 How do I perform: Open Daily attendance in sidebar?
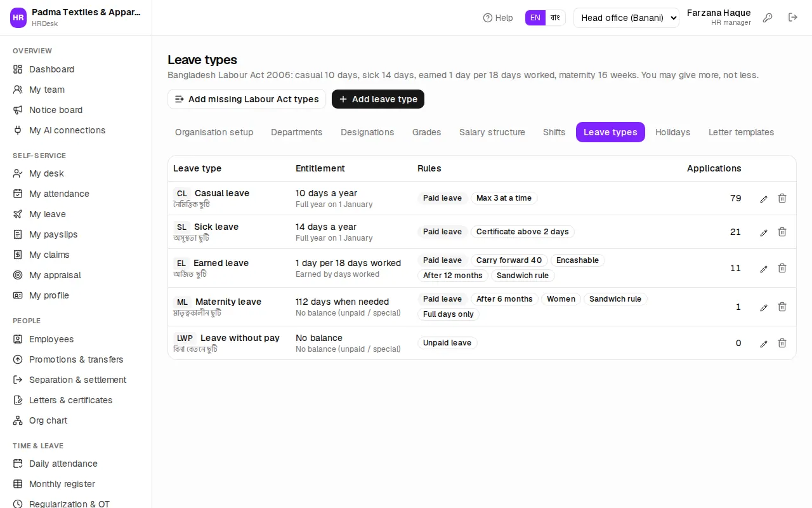click(x=76, y=464)
